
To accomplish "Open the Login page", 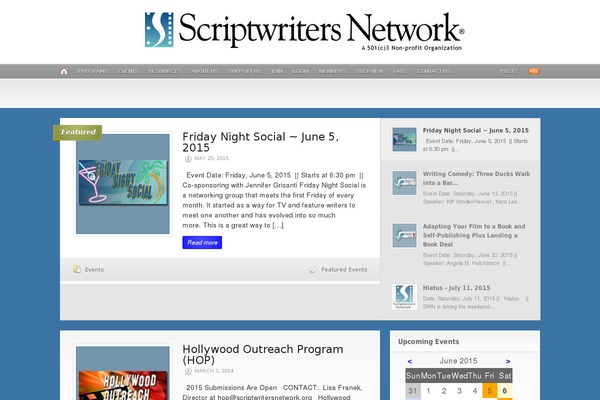I will coord(300,71).
